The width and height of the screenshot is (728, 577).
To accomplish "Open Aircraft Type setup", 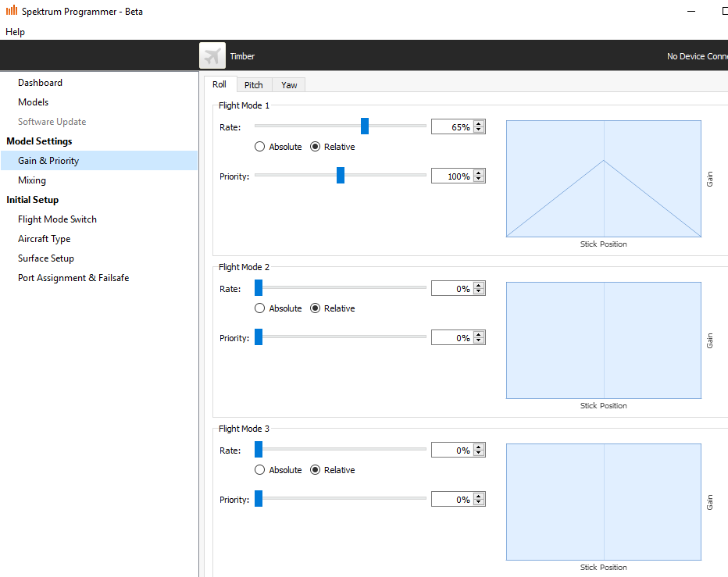I will tap(44, 239).
